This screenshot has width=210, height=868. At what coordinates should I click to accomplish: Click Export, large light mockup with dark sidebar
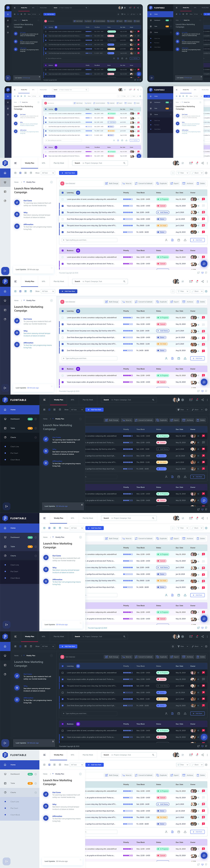174,538
